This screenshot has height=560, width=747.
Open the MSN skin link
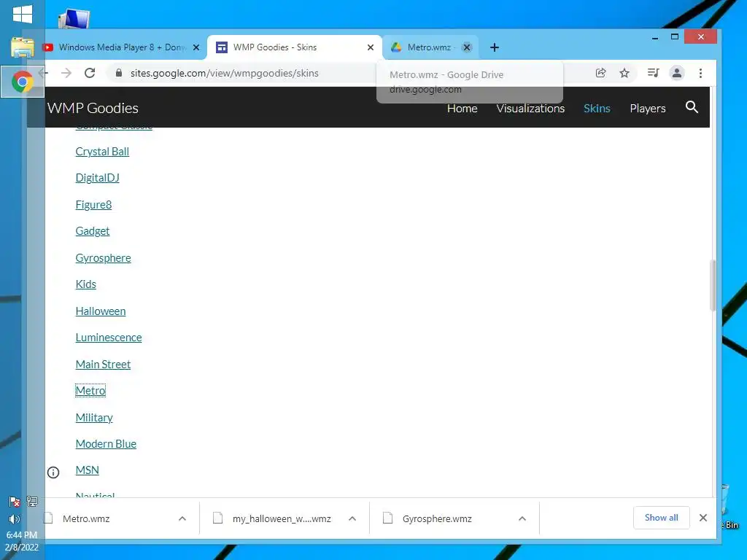88,470
